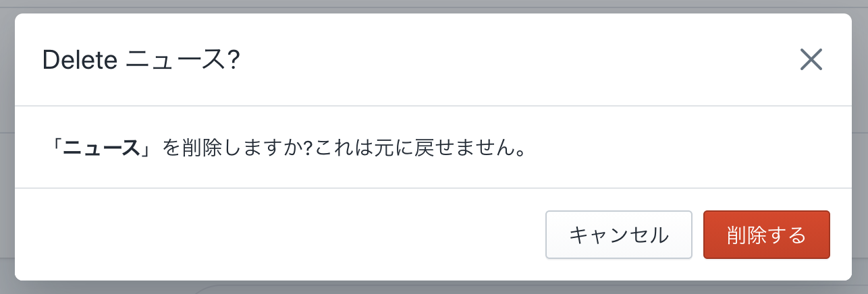Click the ニュース word in dialog title
868x294 pixels.
click(177, 60)
